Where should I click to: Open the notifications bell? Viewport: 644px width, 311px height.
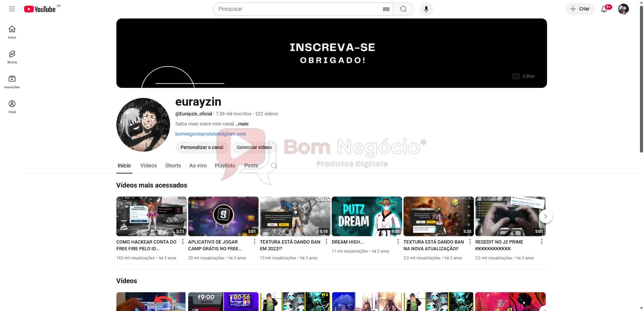[605, 9]
